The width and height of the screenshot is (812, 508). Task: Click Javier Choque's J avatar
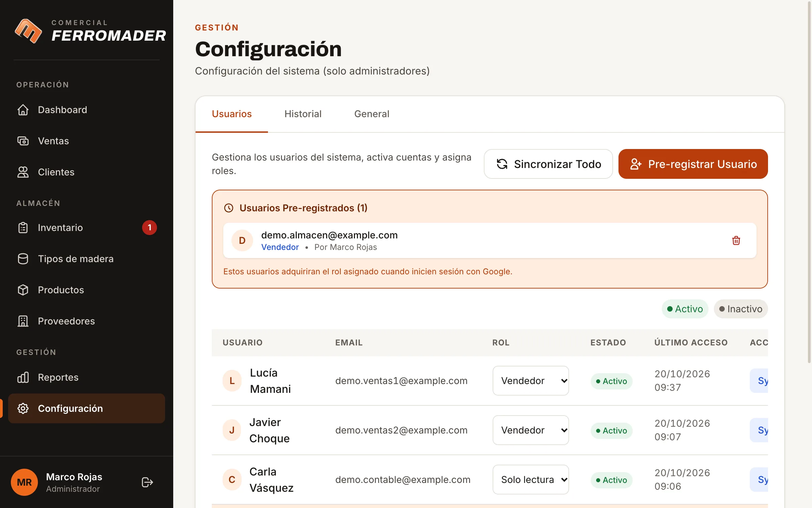232,430
